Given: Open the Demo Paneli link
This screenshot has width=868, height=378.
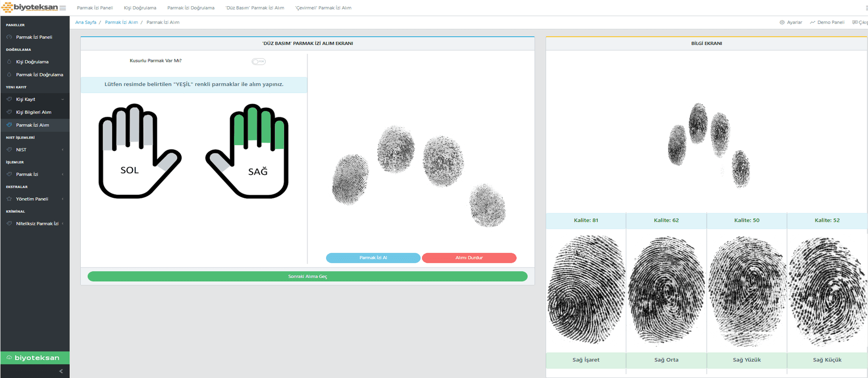Looking at the screenshot, I should [x=830, y=22].
